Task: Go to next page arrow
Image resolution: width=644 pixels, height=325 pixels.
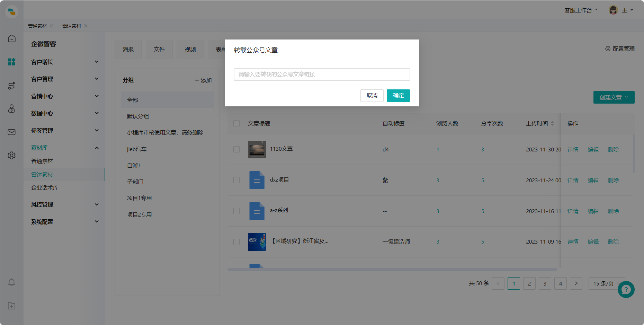Action: click(576, 283)
